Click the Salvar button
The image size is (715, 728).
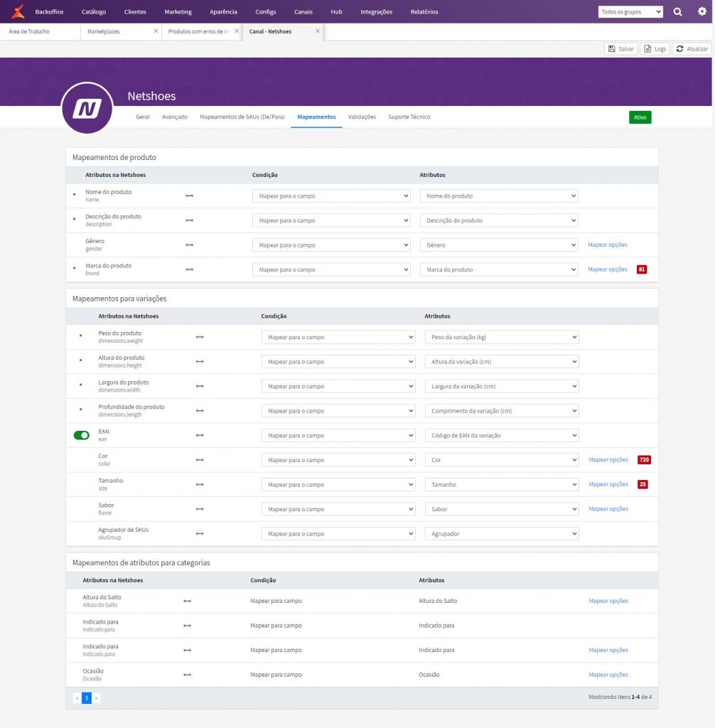coord(620,49)
